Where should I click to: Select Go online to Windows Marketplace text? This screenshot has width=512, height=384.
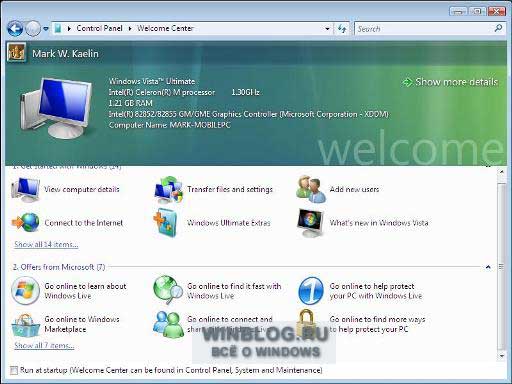[x=82, y=324]
